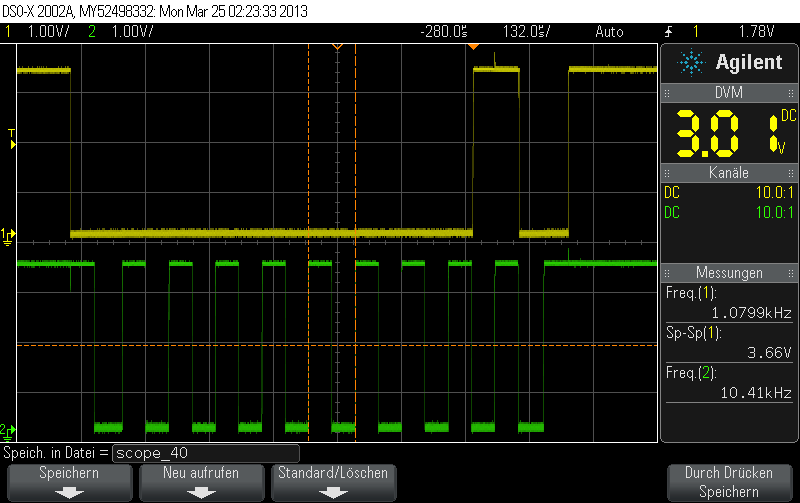Click channel 2 green DC coupling label
The height and width of the screenshot is (503, 800).
coord(672,213)
